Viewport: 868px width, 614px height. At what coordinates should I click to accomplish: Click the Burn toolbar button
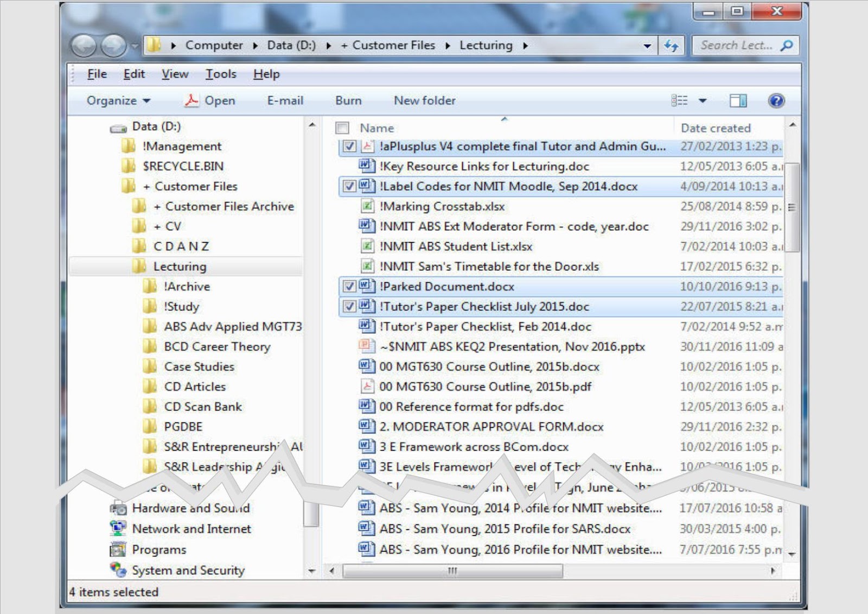348,100
